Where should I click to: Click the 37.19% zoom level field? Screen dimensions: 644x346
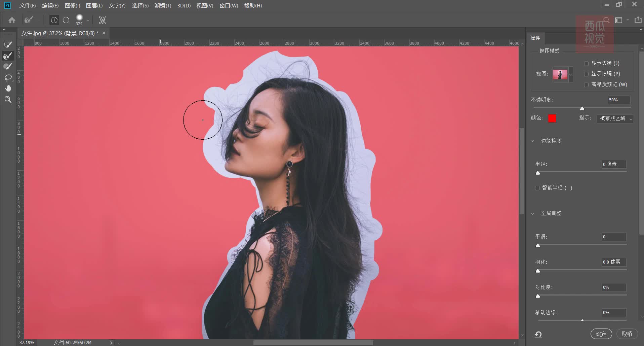click(27, 343)
